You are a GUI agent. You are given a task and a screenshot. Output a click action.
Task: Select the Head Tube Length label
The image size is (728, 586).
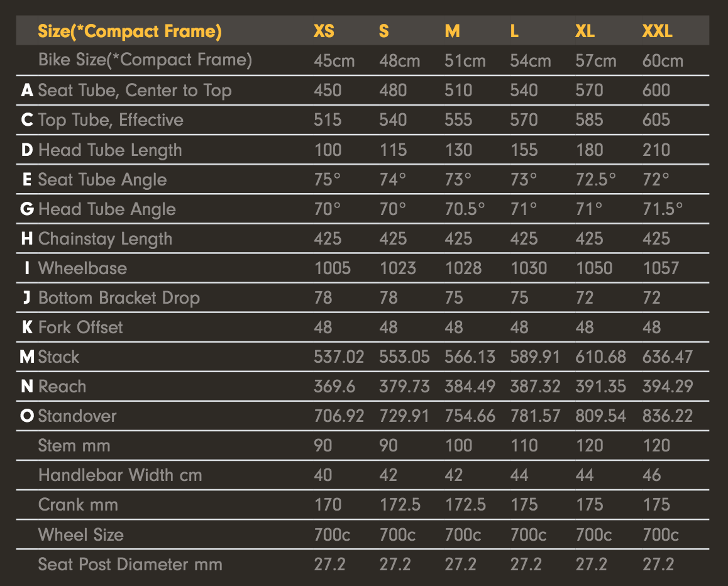tap(110, 150)
